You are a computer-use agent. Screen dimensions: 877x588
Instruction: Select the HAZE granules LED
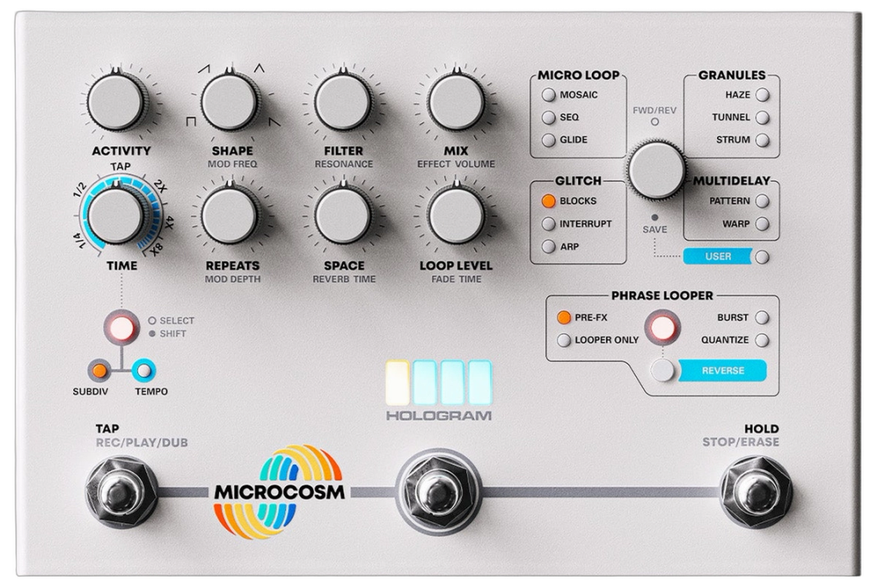click(763, 95)
